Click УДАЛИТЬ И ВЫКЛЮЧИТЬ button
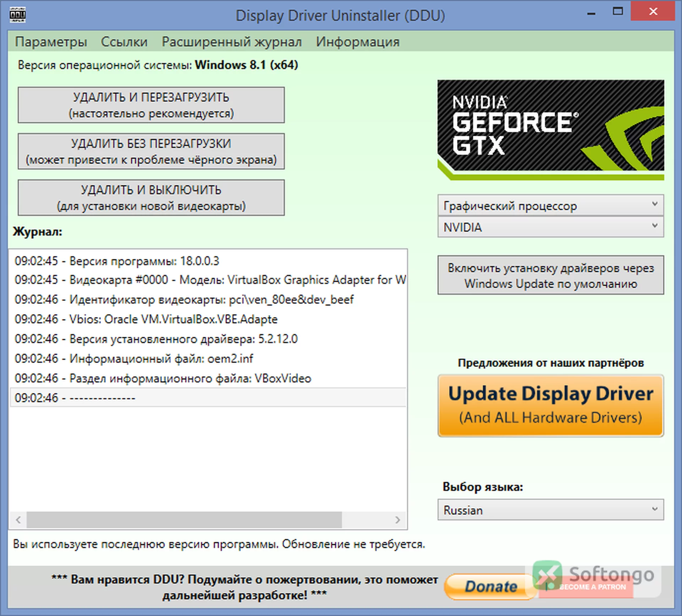Viewport: 682px width, 616px height. pos(151,198)
